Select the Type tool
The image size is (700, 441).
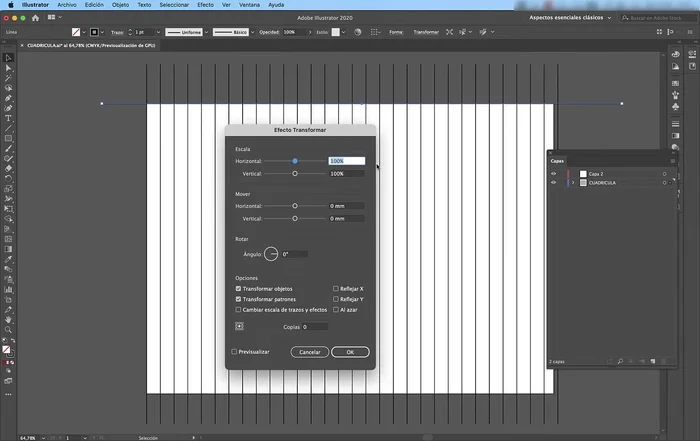click(x=8, y=118)
